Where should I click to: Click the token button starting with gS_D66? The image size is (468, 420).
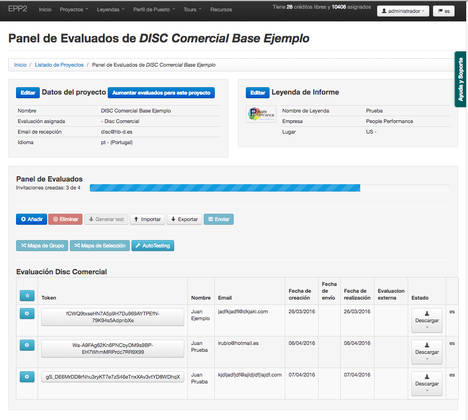coord(113,377)
